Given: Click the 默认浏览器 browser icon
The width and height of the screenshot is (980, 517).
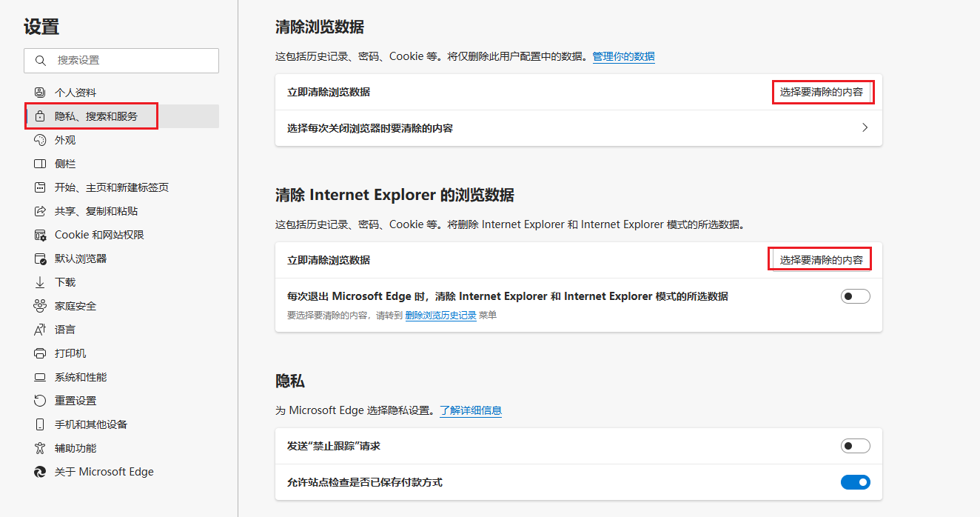Looking at the screenshot, I should pos(40,258).
